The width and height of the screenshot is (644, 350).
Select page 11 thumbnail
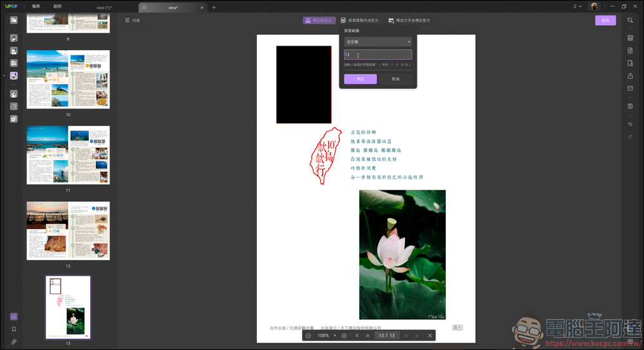68,155
